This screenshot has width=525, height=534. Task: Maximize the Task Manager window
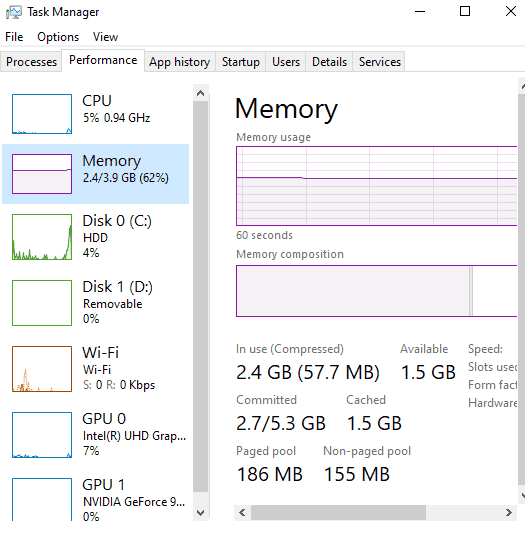[465, 11]
